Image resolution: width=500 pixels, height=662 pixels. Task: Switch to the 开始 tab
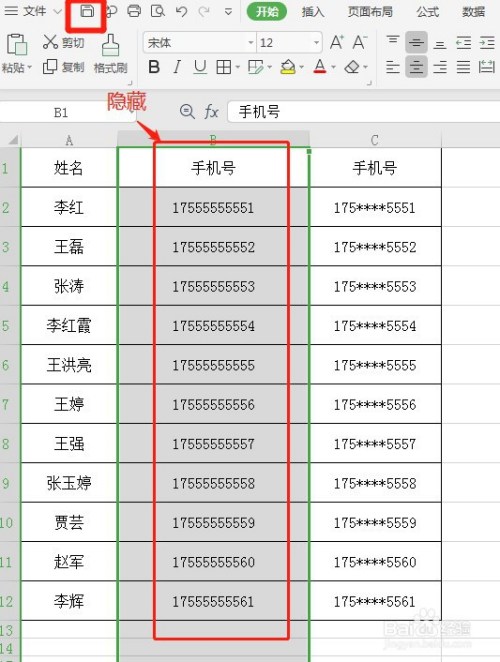(x=267, y=11)
